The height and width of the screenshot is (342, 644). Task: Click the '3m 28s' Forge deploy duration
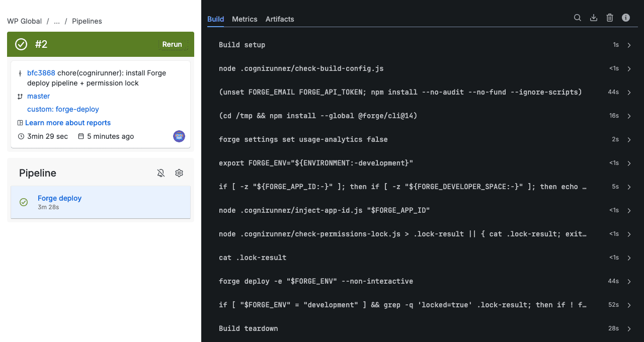click(x=48, y=207)
